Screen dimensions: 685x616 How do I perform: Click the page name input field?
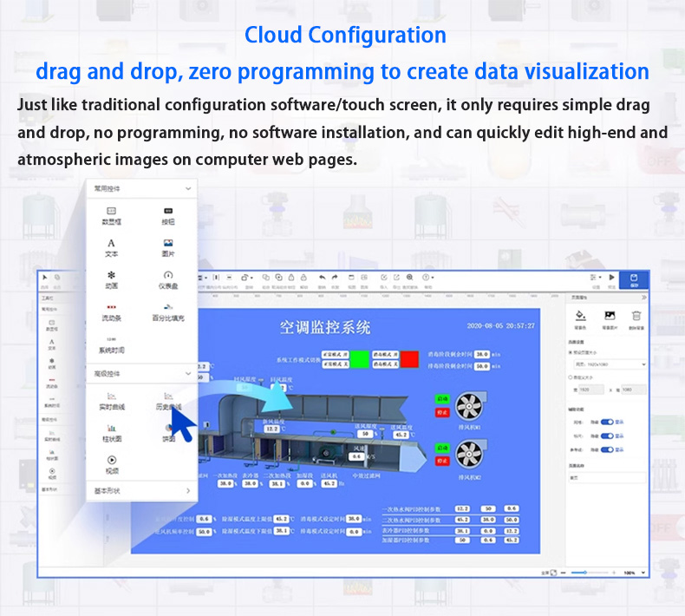pos(607,478)
